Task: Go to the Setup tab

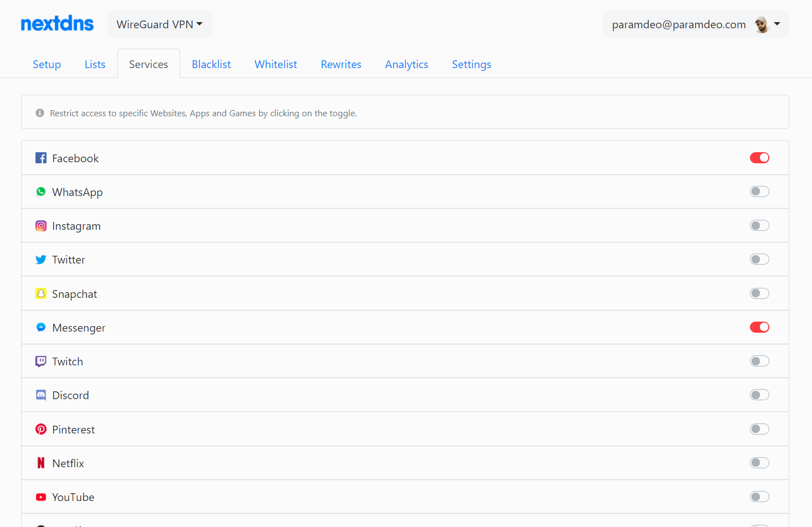Action: point(47,64)
